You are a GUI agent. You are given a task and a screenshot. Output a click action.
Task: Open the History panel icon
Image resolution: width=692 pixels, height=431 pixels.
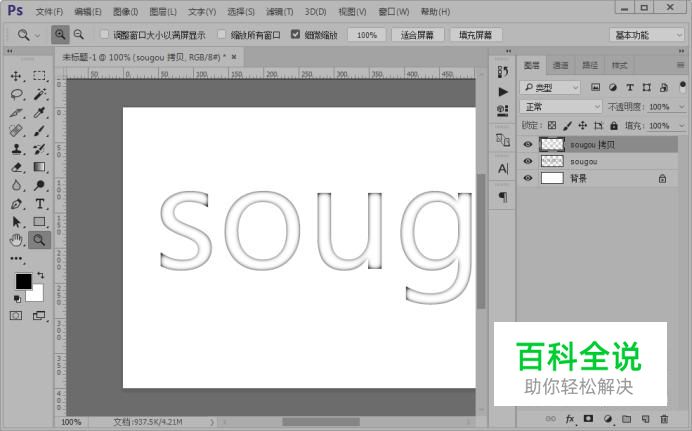503,72
